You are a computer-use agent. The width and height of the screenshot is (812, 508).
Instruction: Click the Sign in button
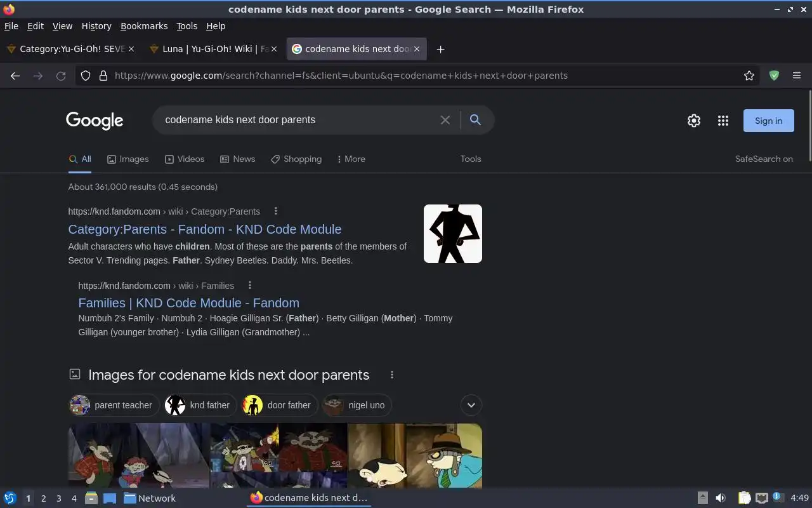768,121
